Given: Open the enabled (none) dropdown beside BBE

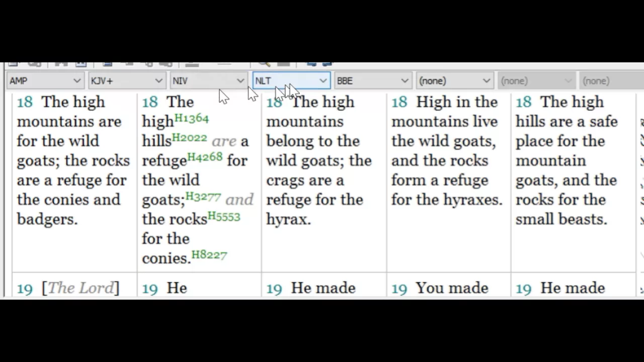Looking at the screenshot, I should [x=454, y=80].
